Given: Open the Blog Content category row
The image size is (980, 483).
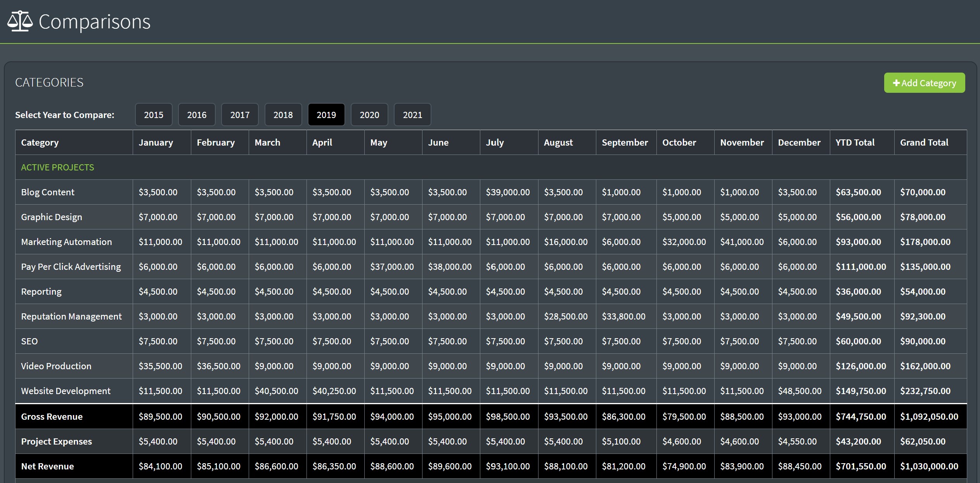Looking at the screenshot, I should tap(47, 192).
